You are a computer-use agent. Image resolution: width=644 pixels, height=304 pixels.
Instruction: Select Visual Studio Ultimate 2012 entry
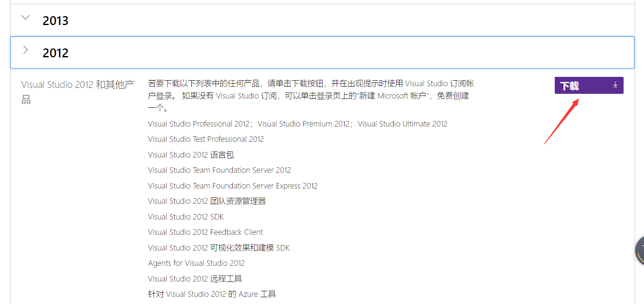pos(402,124)
